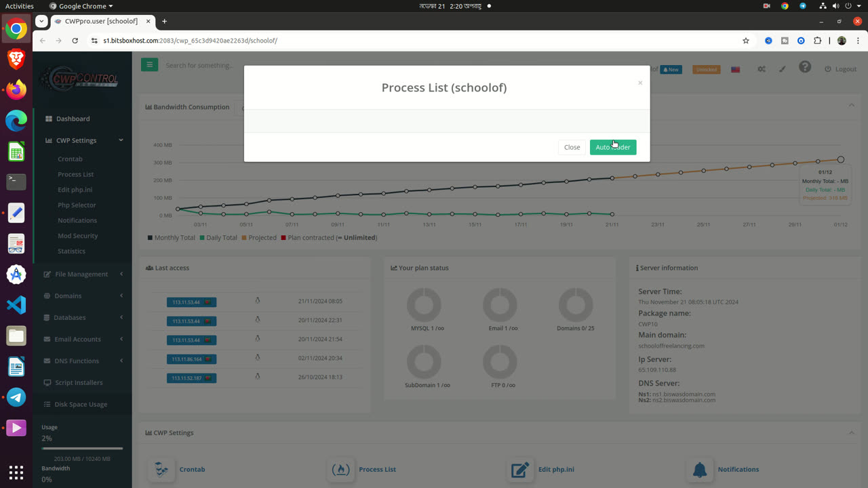
Task: Open the Chrome extensions puzzle icon
Action: tap(818, 41)
